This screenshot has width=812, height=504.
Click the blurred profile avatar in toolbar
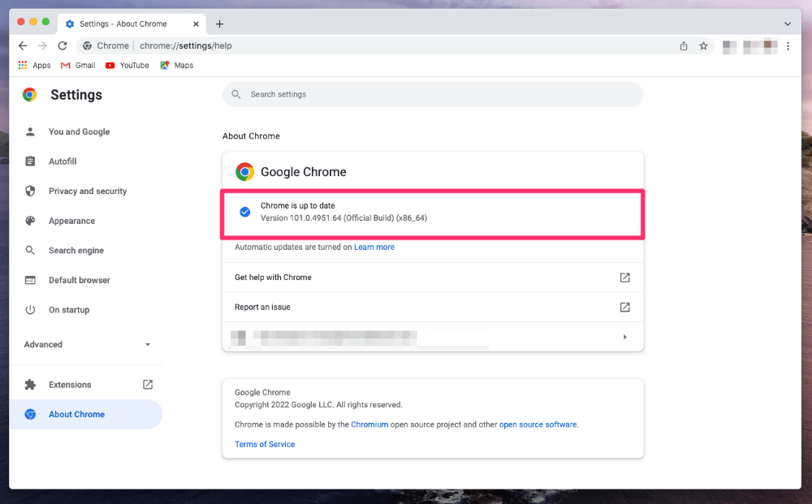pos(761,46)
